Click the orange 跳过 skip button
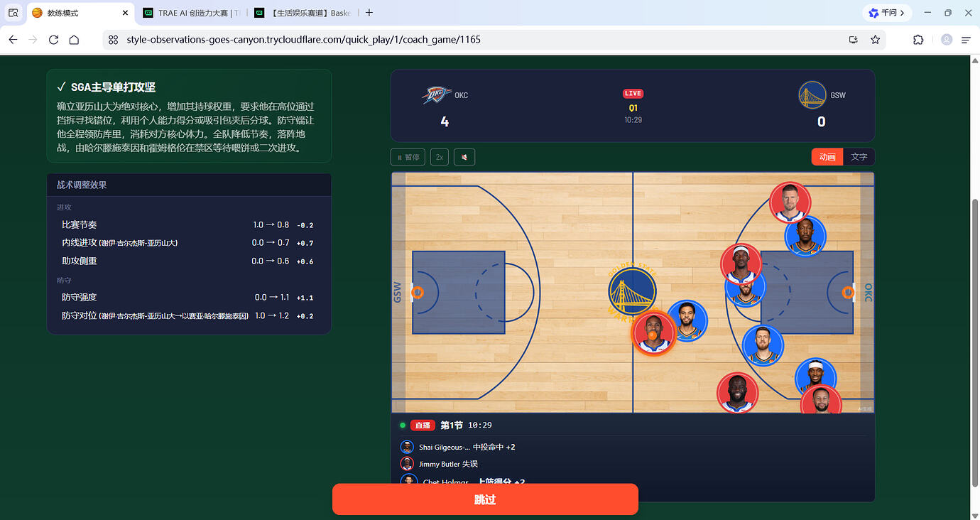 click(485, 499)
